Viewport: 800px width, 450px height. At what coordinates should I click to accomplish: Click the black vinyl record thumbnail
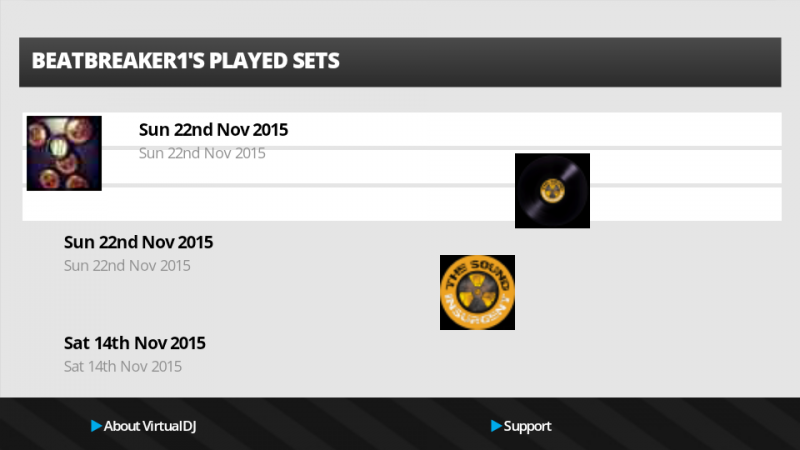[x=552, y=190]
